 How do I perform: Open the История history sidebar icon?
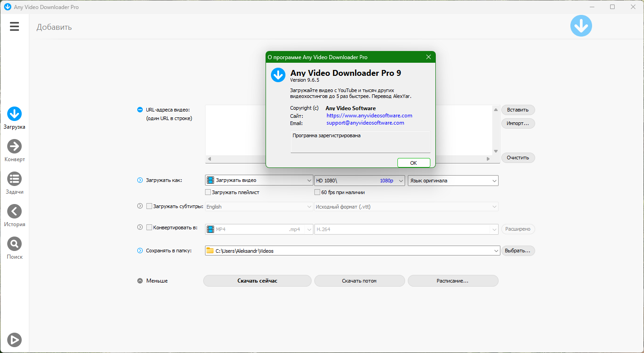point(14,211)
